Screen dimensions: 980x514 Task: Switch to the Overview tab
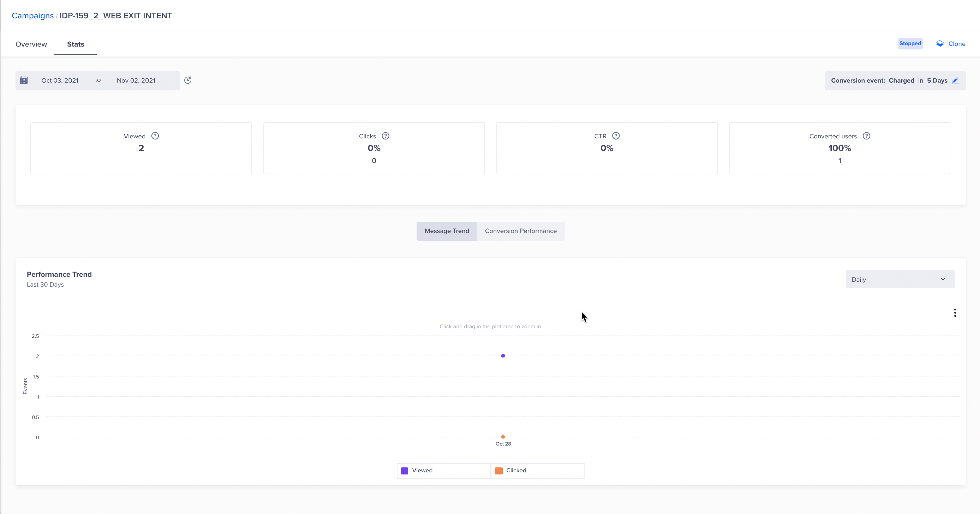click(x=31, y=44)
